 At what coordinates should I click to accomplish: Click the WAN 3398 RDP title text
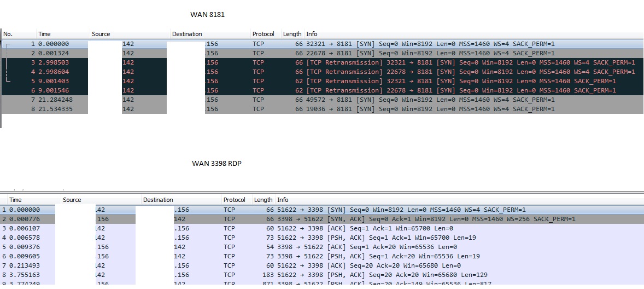click(x=216, y=163)
